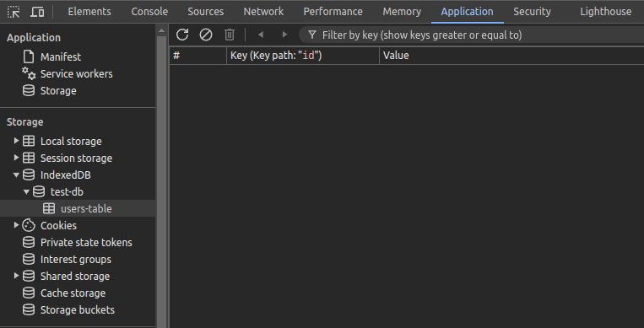The height and width of the screenshot is (328, 644).
Task: Collapse the test-db database arrow
Action: [x=26, y=191]
